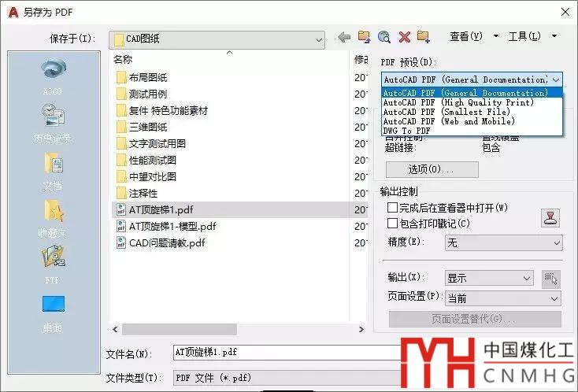Enable 包含打印戳记 checkbox
Screen dimensions: 578x392
pos(393,223)
